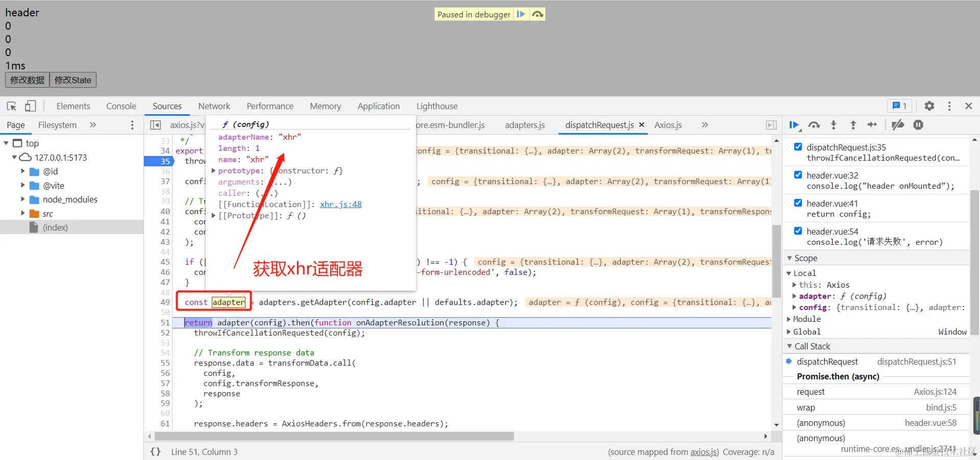
Task: Toggle the device toolbar icon
Action: click(x=31, y=106)
